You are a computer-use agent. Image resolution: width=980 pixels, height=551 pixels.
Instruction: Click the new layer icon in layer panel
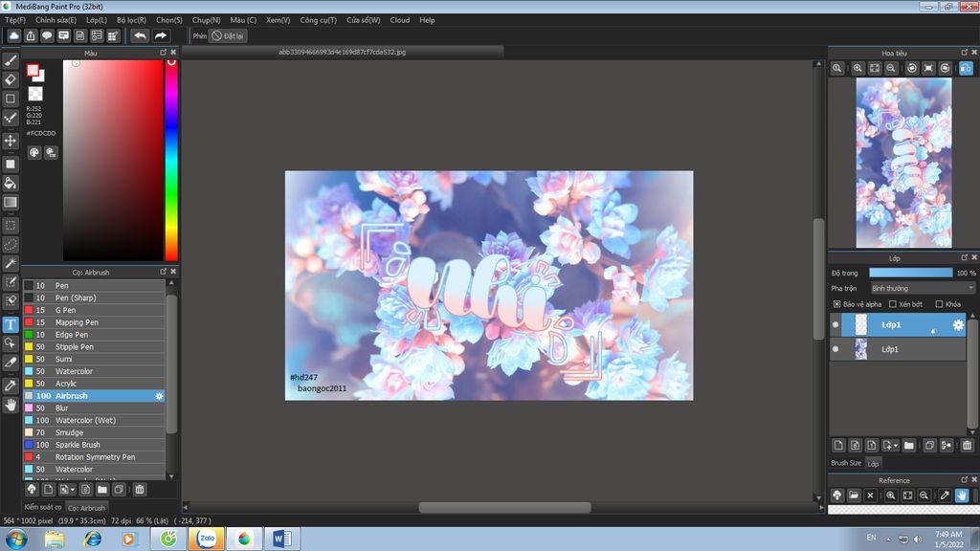pyautogui.click(x=838, y=445)
